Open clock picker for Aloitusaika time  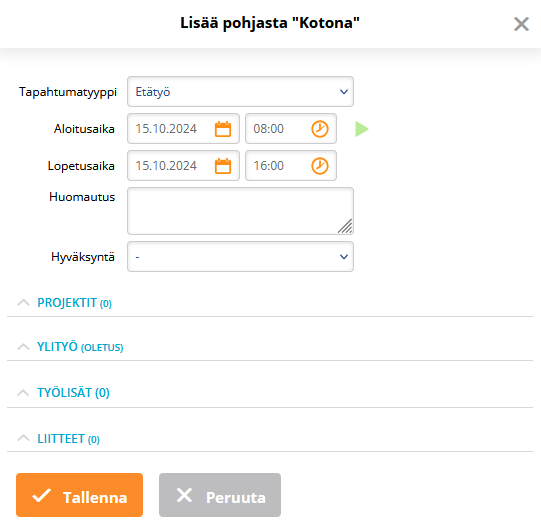point(320,129)
